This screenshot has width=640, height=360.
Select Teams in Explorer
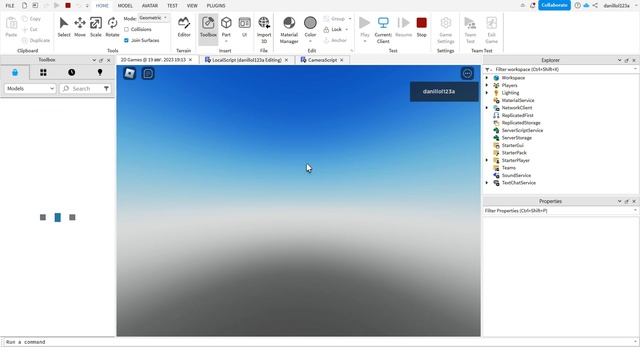tap(509, 168)
